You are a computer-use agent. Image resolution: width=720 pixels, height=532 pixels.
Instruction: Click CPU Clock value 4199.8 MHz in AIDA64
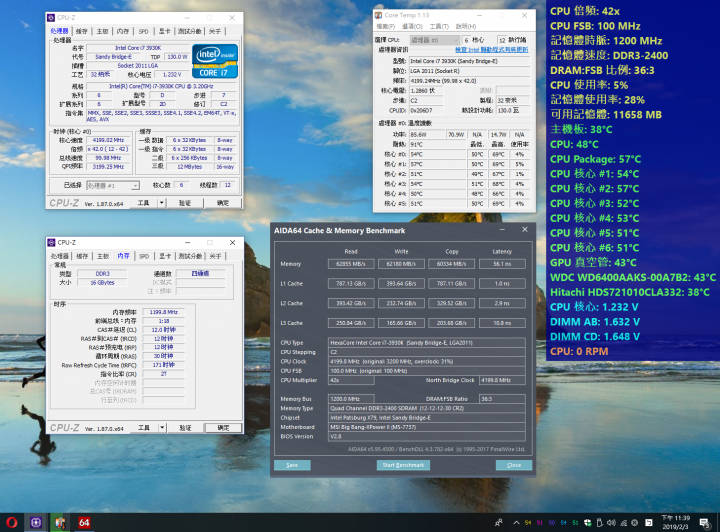coord(427,361)
